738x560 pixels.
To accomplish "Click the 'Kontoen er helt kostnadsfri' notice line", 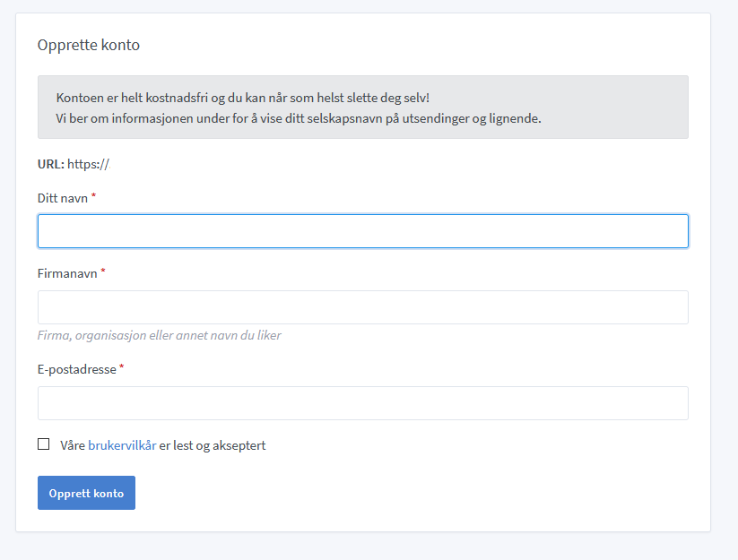I will point(243,98).
